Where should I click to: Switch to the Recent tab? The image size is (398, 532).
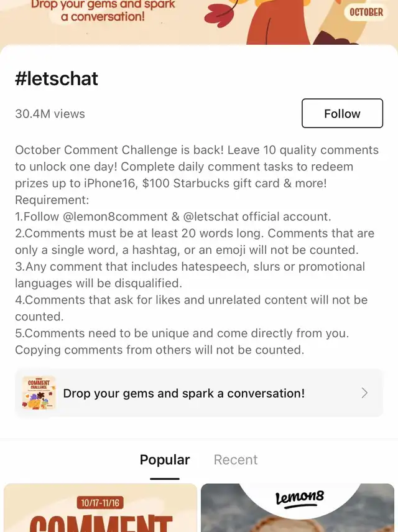235,460
